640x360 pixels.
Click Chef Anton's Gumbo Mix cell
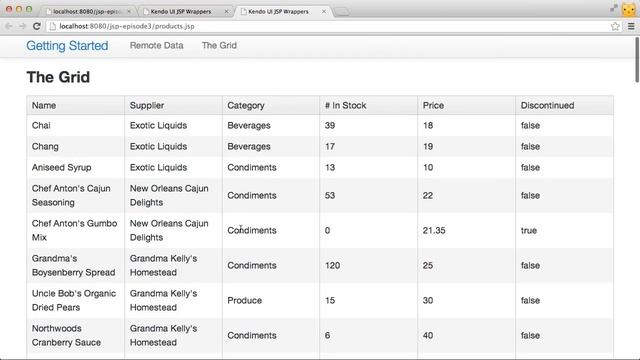click(76, 230)
